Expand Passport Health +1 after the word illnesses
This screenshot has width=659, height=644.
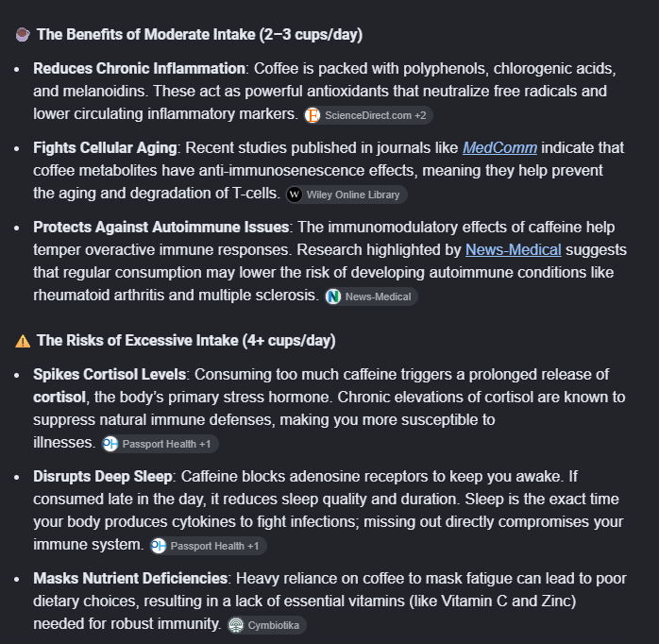(x=161, y=444)
